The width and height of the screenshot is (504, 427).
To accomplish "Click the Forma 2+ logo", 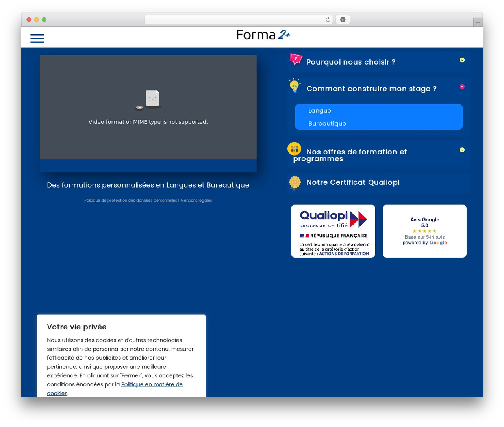I will [x=263, y=35].
